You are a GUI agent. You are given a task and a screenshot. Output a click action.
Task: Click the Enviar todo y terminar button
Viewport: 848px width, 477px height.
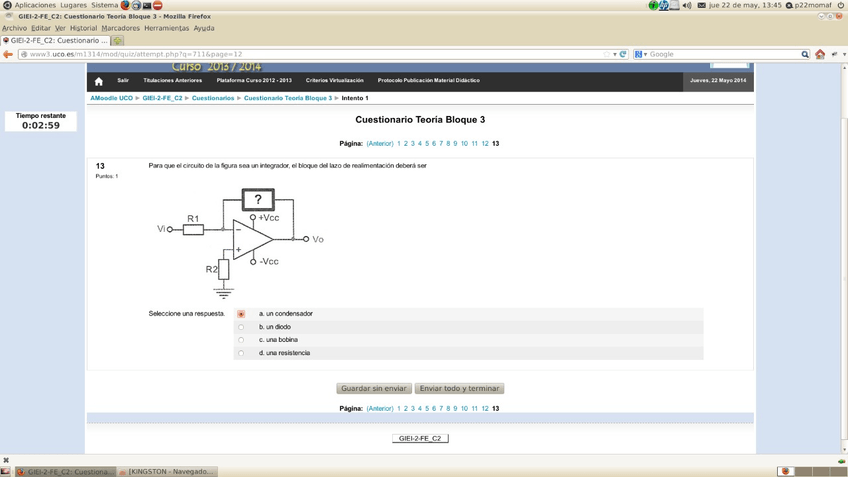[460, 388]
